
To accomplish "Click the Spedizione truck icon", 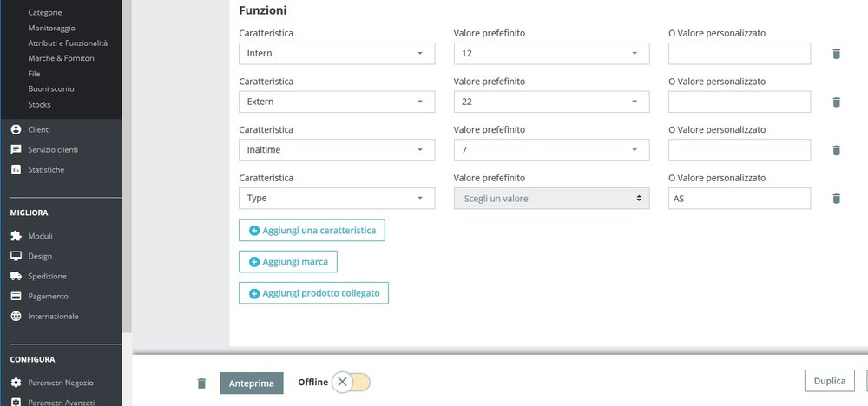I will (16, 276).
